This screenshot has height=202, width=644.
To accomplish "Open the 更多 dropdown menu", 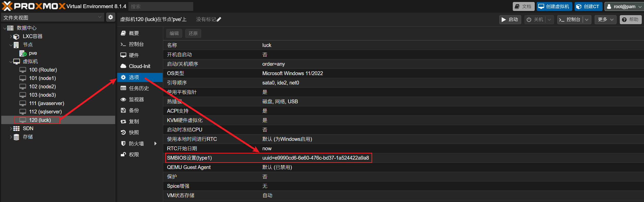I will [605, 20].
